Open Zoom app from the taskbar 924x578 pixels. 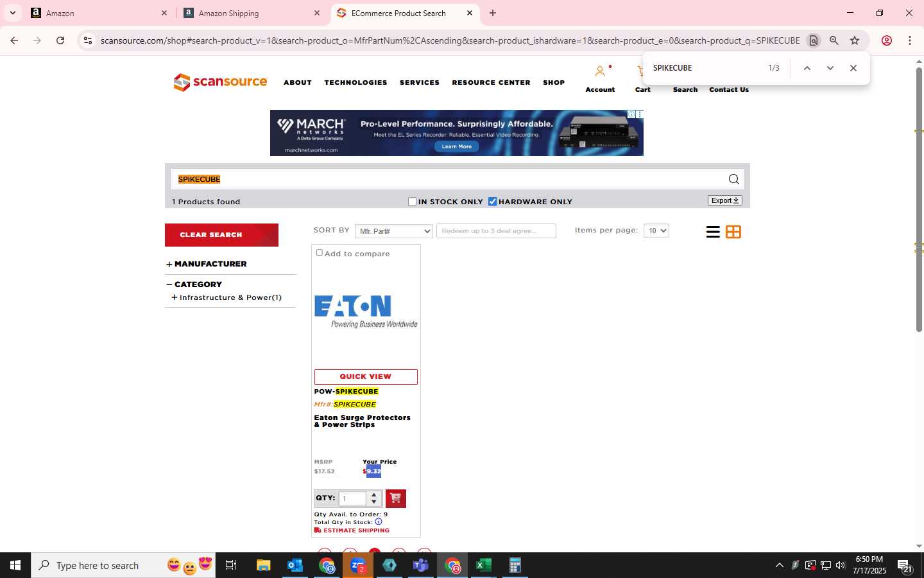pos(358,565)
